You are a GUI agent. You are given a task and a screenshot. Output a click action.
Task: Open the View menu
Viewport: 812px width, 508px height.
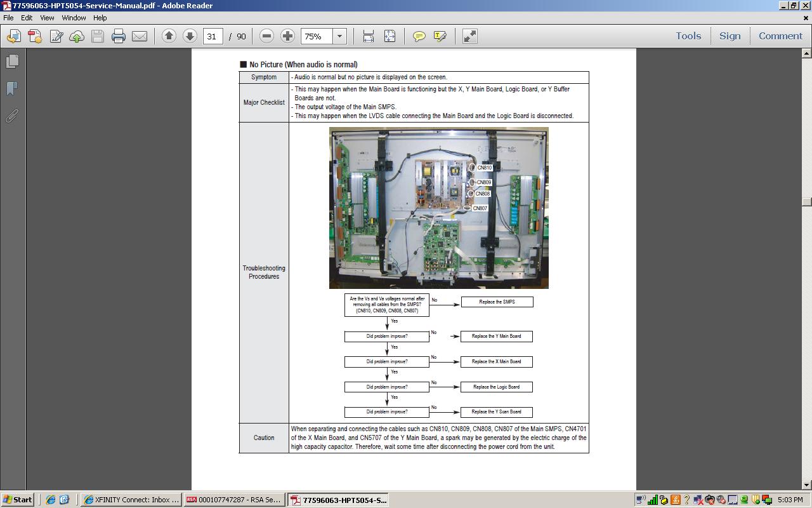click(x=47, y=18)
